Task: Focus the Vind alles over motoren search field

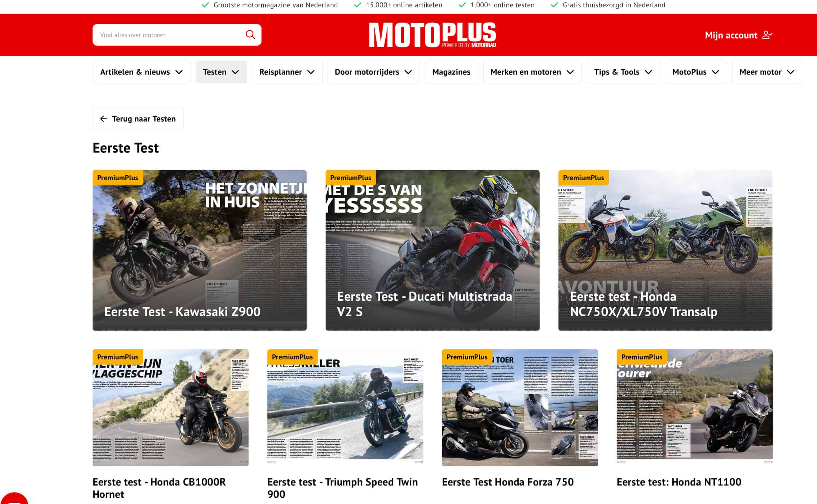Action: tap(170, 35)
